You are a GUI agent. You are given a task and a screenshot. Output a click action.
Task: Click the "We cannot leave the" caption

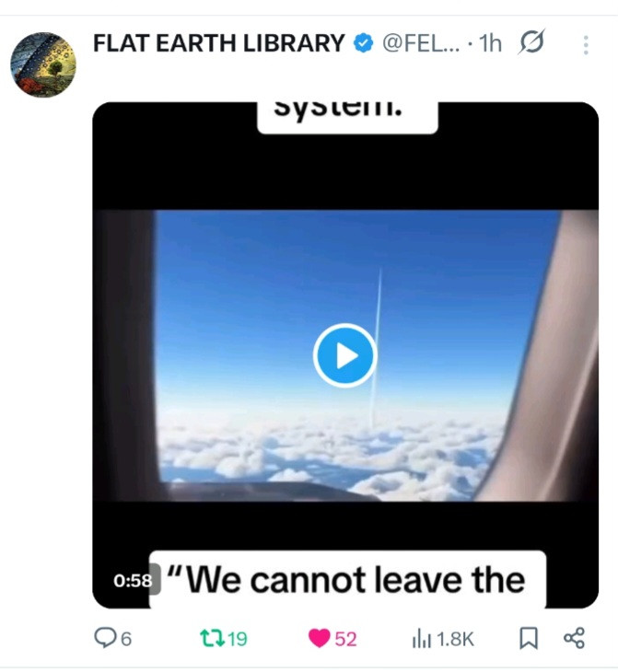pos(345,580)
